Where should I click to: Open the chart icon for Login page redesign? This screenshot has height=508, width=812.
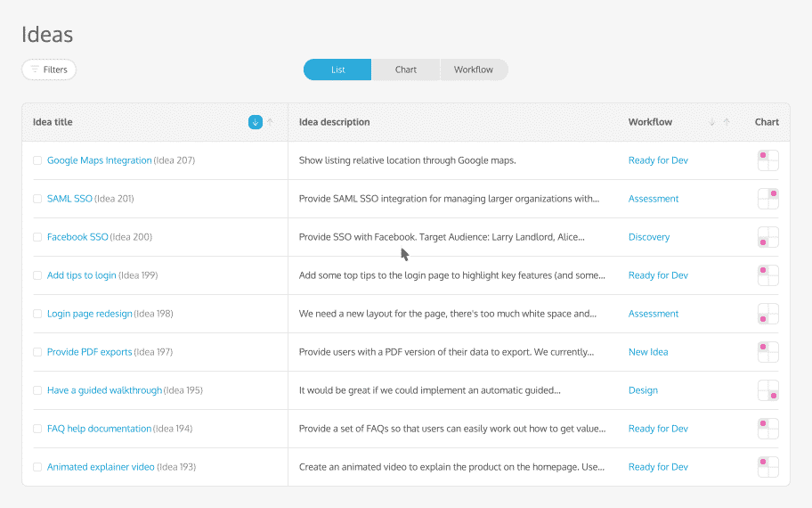pyautogui.click(x=767, y=314)
